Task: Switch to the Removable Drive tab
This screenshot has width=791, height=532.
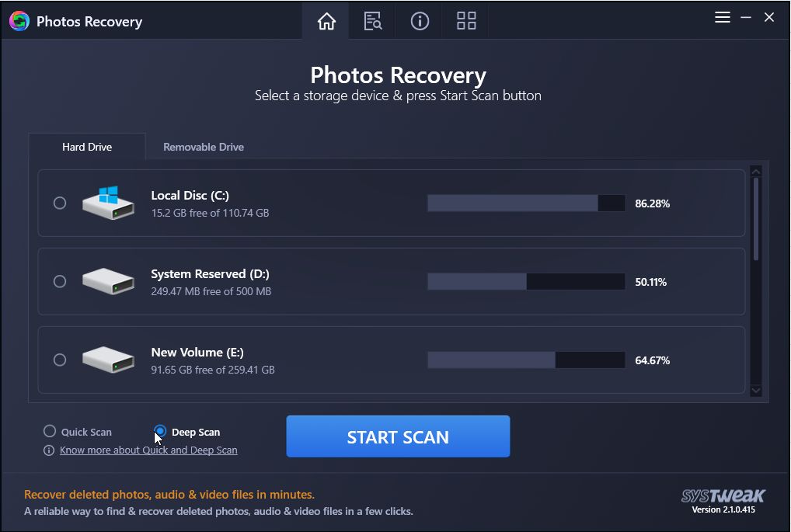Action: coord(204,147)
